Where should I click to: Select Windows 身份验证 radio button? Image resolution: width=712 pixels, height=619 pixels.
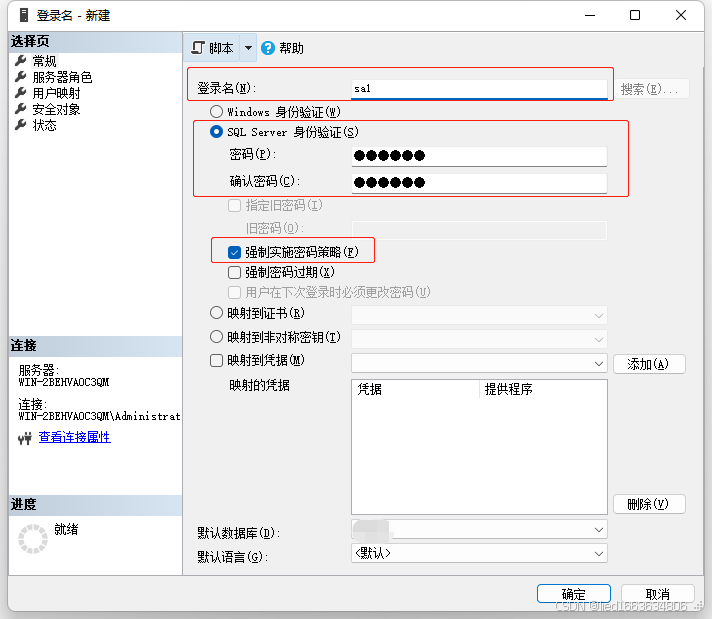click(216, 112)
